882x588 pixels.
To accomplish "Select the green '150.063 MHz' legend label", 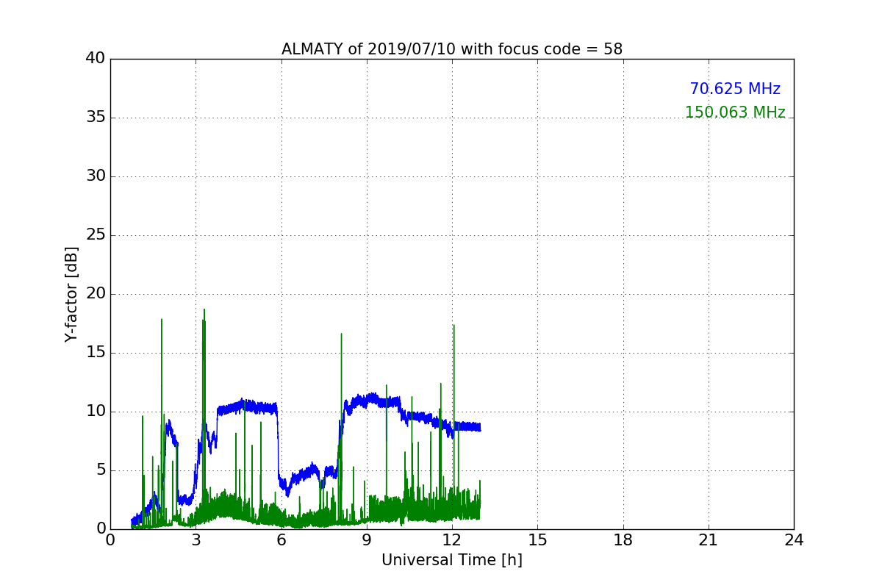I will pyautogui.click(x=735, y=112).
